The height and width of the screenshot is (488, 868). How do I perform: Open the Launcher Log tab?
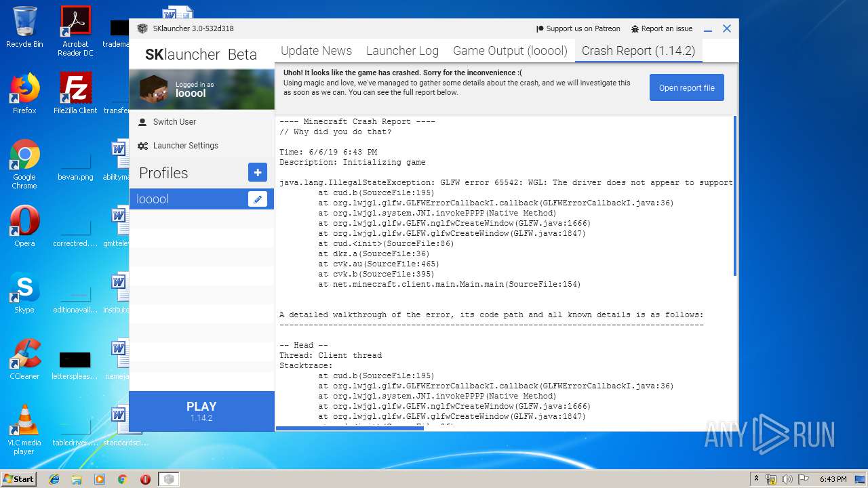402,51
